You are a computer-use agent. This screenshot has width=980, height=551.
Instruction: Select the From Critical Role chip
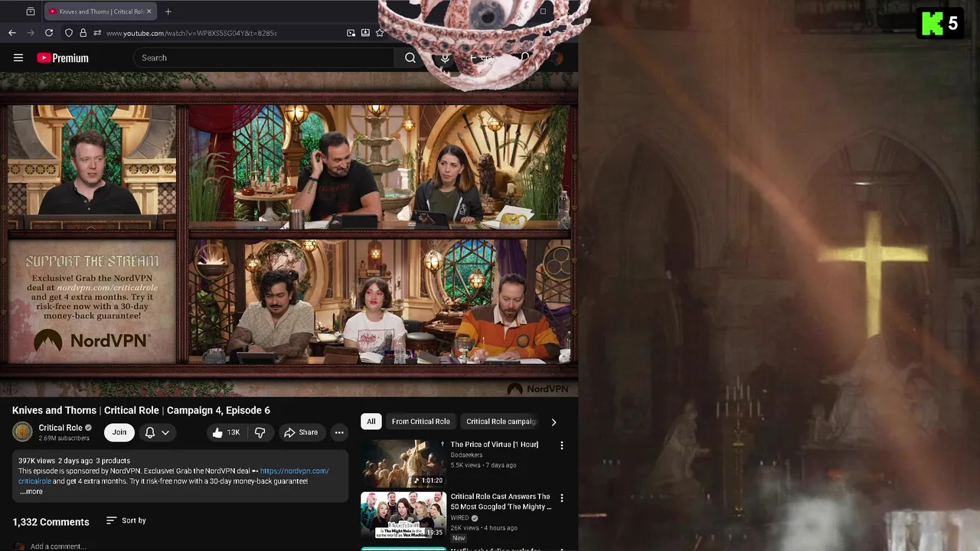(x=421, y=422)
